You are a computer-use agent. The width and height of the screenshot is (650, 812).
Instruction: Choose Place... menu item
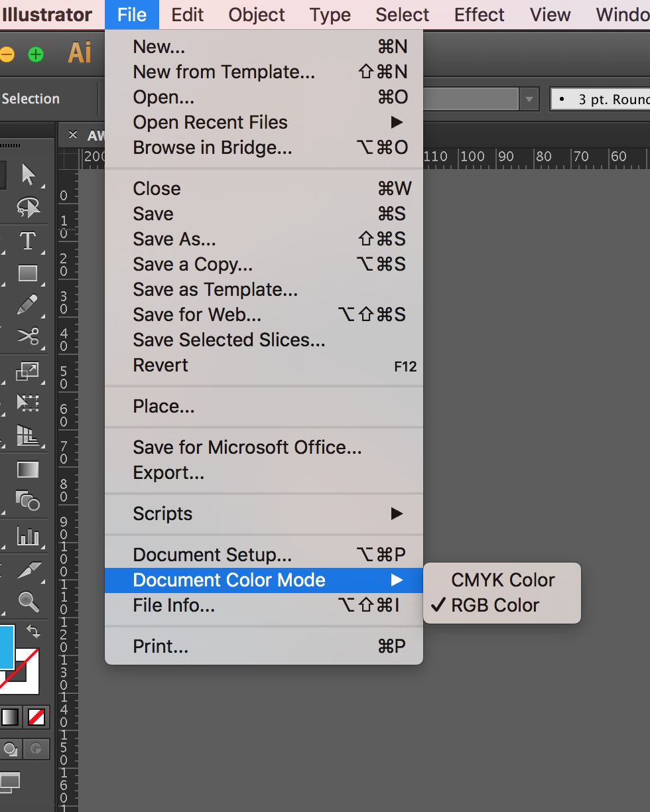(264, 406)
